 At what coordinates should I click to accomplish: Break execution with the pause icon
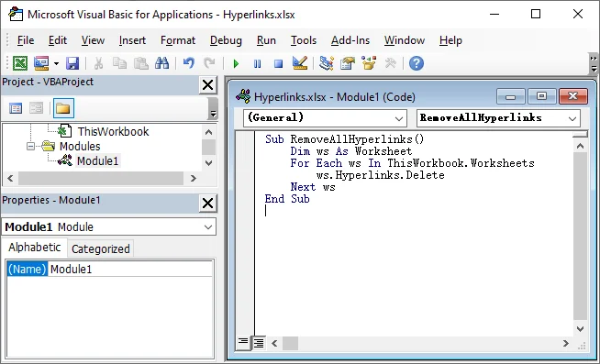[257, 63]
